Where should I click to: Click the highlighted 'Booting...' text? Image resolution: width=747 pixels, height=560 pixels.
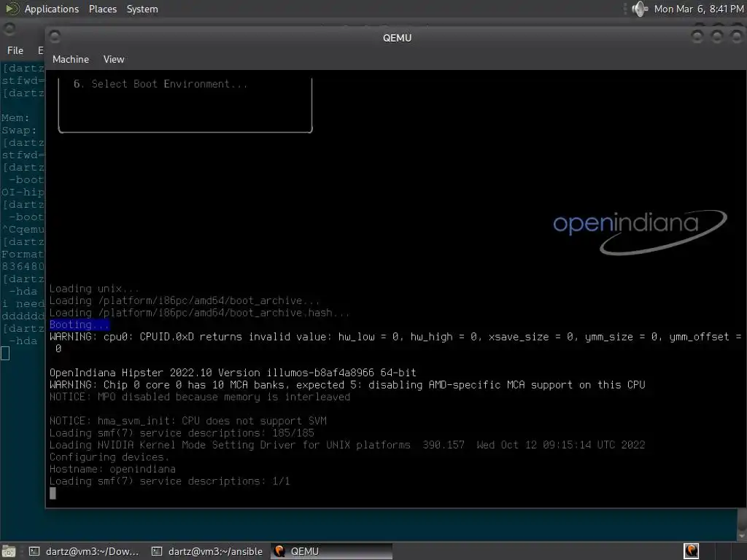pos(79,324)
